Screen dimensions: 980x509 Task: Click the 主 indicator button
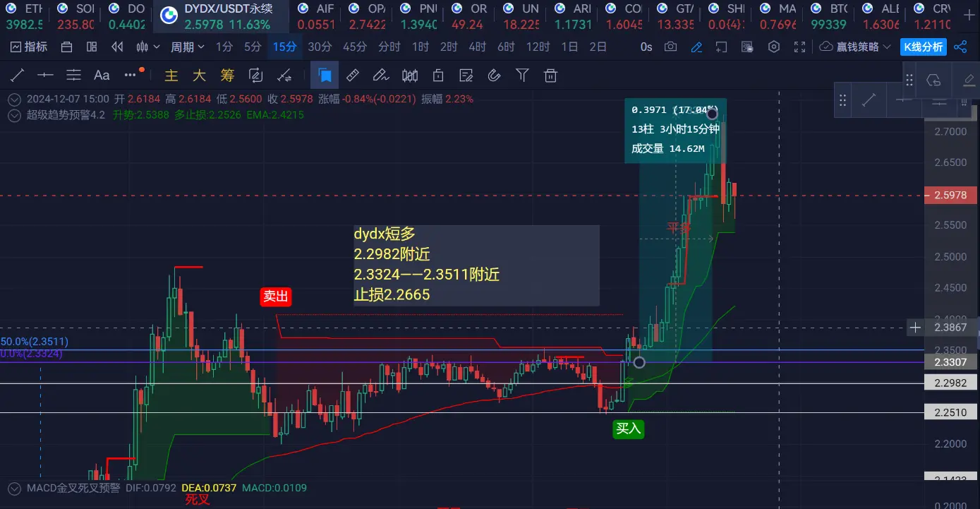[x=171, y=75]
